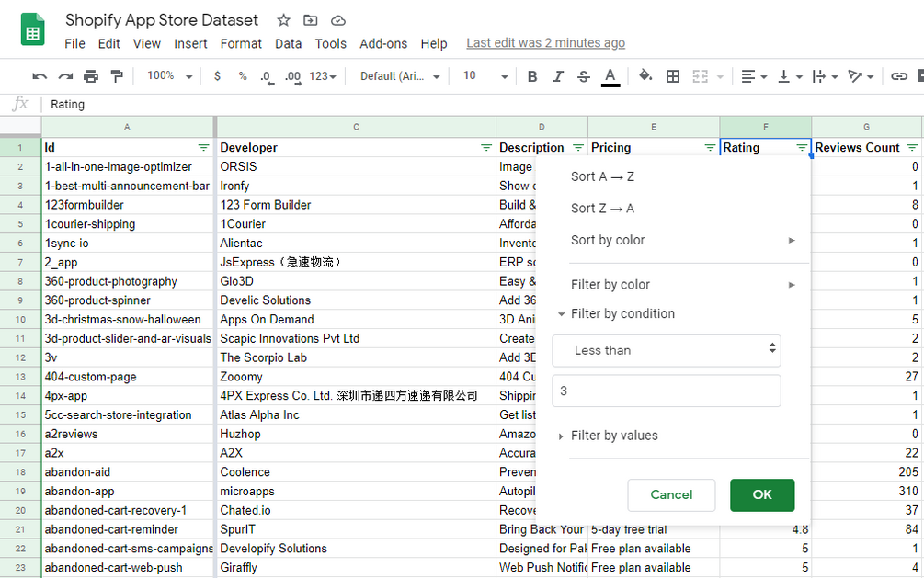Select the cell 404-custom-page
Image resolution: width=924 pixels, height=578 pixels.
(127, 377)
